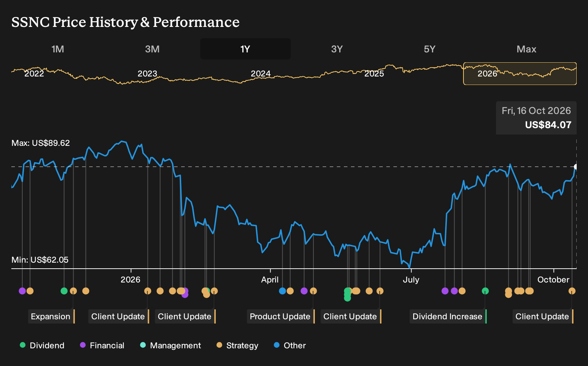This screenshot has width=588, height=366.
Task: Click the April axis label
Action: 270,280
